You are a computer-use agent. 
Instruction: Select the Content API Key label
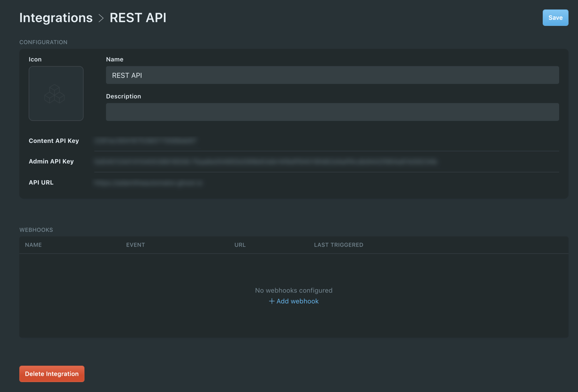(x=53, y=141)
